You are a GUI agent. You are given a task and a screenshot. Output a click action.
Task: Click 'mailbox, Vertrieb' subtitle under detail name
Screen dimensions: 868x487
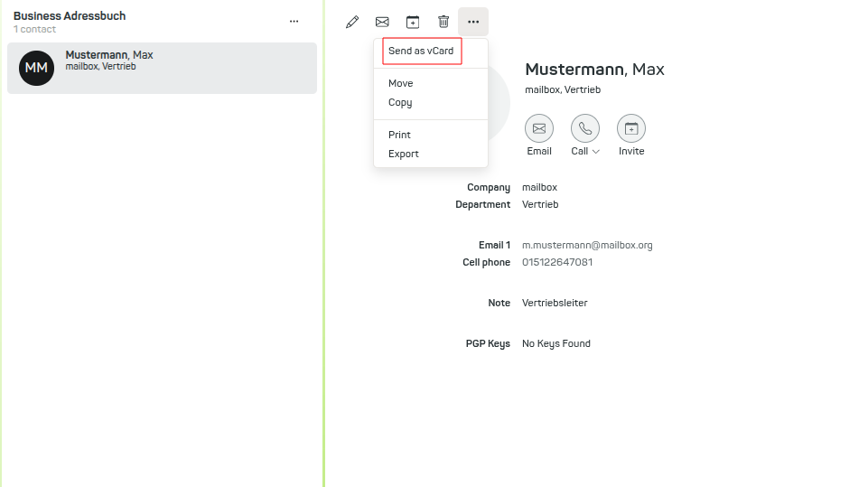point(563,89)
